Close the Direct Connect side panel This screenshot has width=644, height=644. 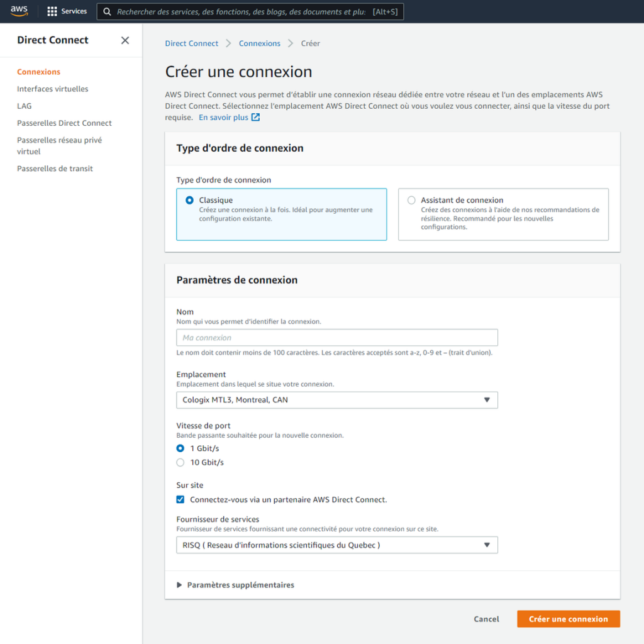pos(125,40)
